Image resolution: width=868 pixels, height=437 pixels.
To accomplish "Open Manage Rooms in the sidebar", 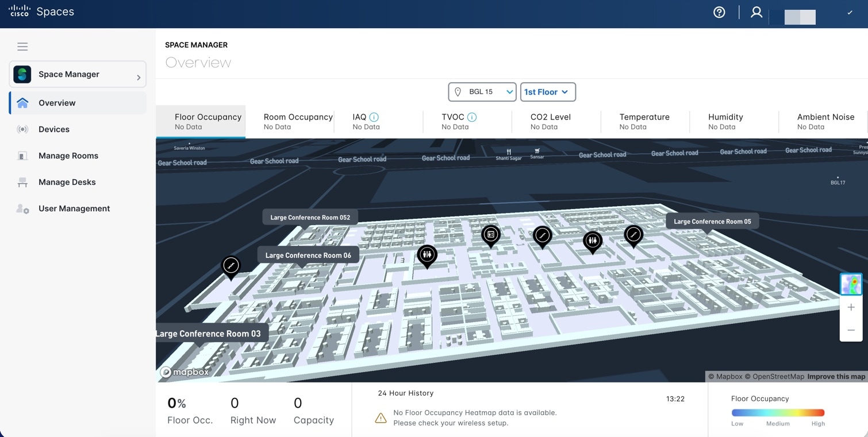I will (x=78, y=156).
